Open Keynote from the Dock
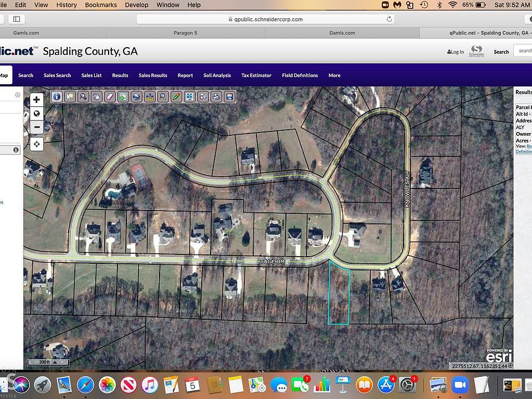 [342, 385]
